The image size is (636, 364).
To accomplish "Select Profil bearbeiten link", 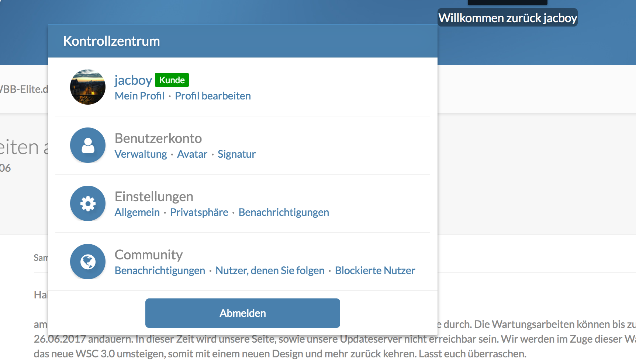I will (213, 96).
